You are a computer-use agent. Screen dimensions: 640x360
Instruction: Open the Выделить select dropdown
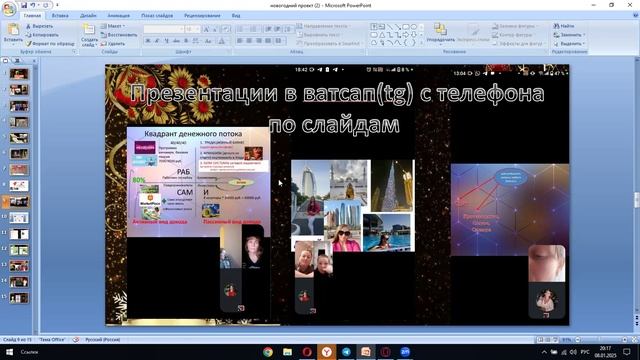click(x=569, y=43)
